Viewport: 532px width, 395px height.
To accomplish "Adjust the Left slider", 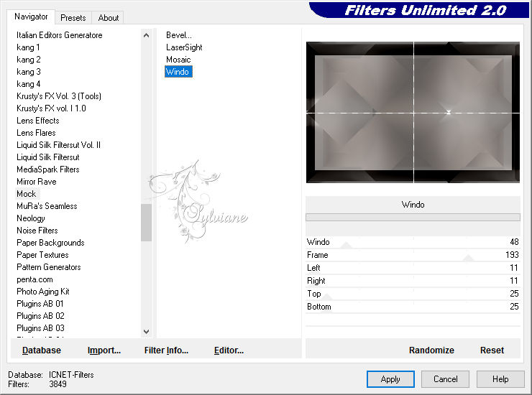I will (413, 268).
